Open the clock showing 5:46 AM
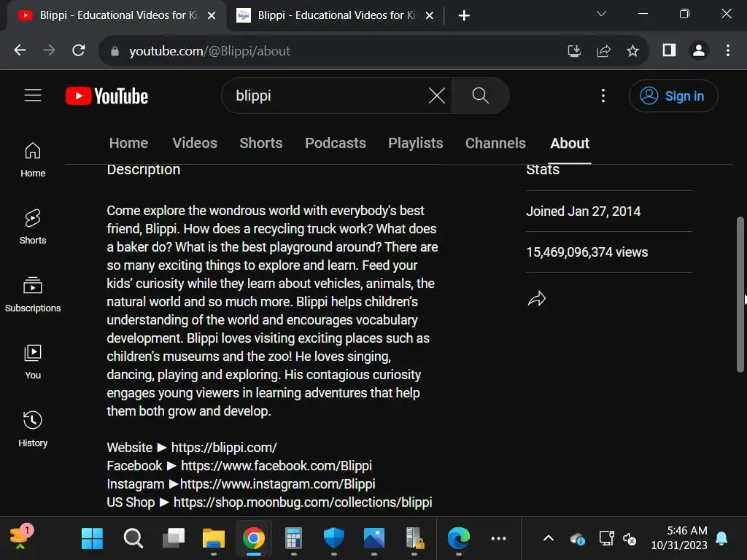Viewport: 747px width, 560px height. click(679, 537)
